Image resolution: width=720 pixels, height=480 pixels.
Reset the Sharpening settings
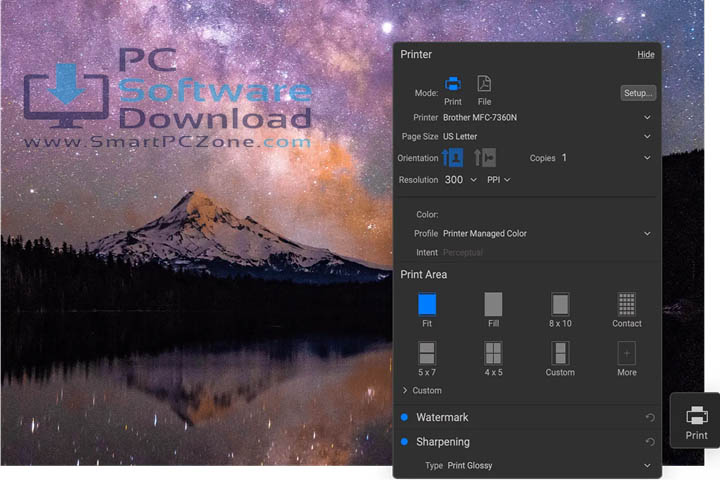(650, 442)
